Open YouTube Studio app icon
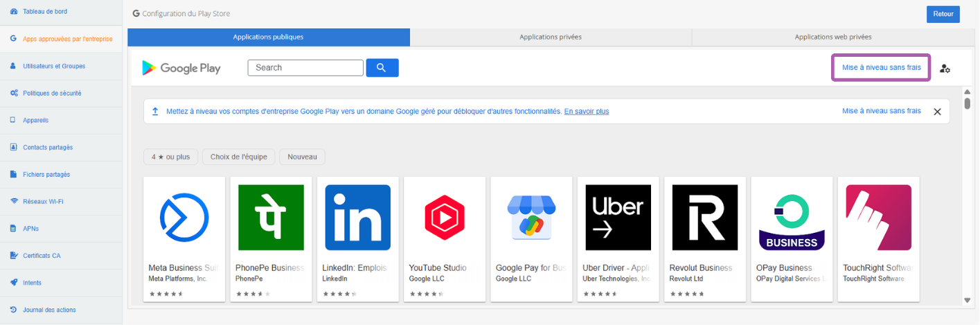The width and height of the screenshot is (980, 325). [x=444, y=217]
